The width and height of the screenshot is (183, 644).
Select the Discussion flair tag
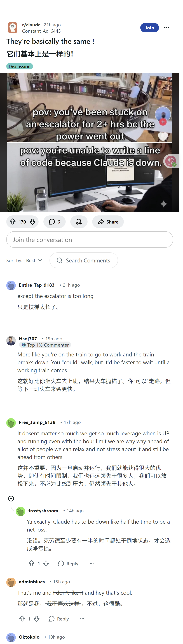point(20,67)
